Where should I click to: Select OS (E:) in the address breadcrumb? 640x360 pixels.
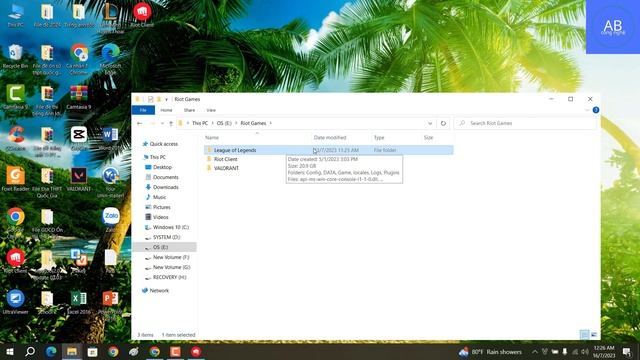point(224,123)
